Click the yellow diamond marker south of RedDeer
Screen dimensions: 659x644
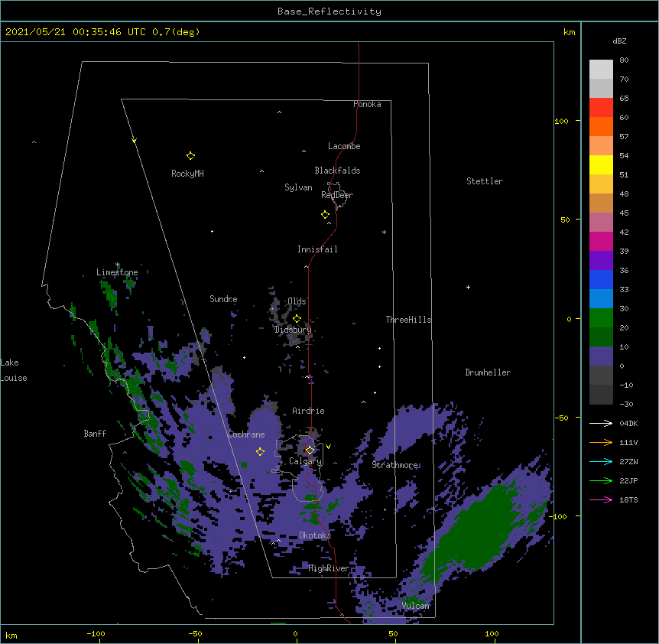[325, 215]
